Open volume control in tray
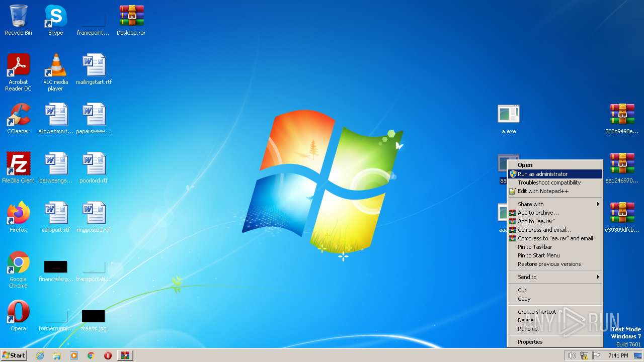 click(x=572, y=355)
